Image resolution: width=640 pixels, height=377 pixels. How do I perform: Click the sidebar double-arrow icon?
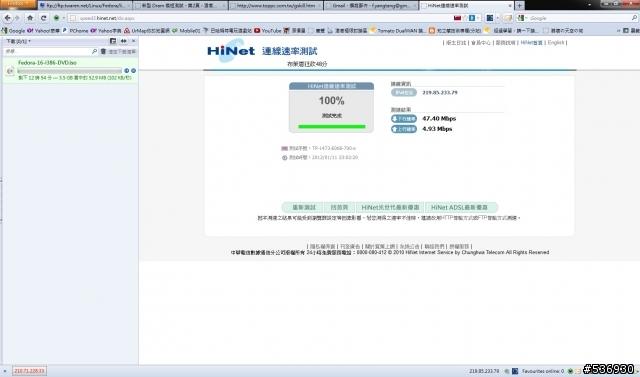pos(124,41)
